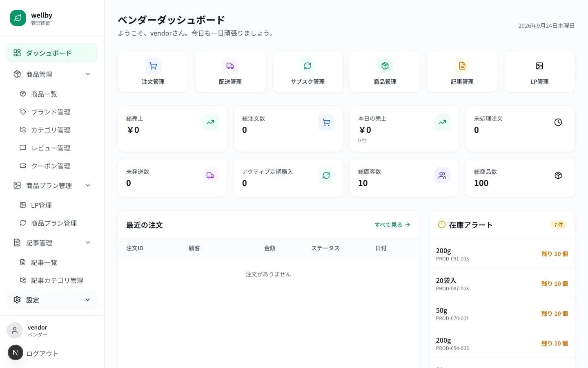Viewport: 588px width, 368px height.
Task: Click the refresh icon in アクティブ定期購入 card
Action: point(326,175)
